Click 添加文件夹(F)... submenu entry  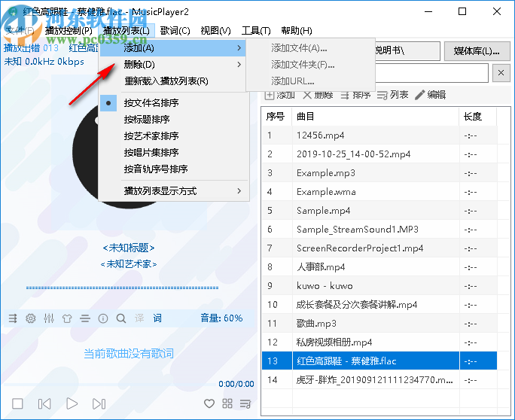(310, 65)
